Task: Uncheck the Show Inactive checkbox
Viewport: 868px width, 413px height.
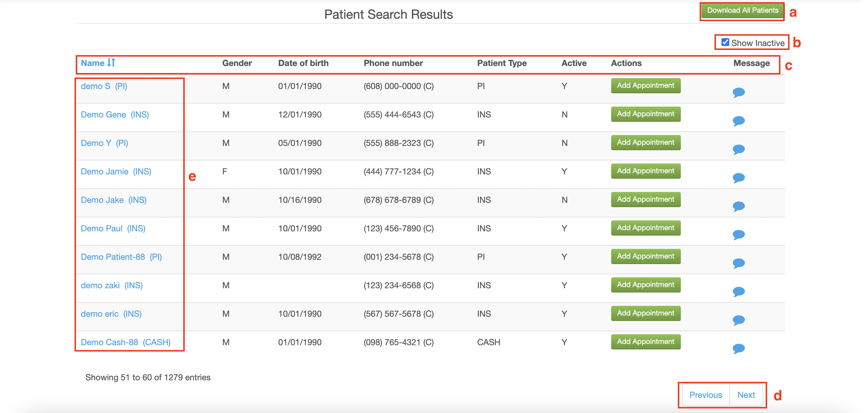Action: click(725, 42)
